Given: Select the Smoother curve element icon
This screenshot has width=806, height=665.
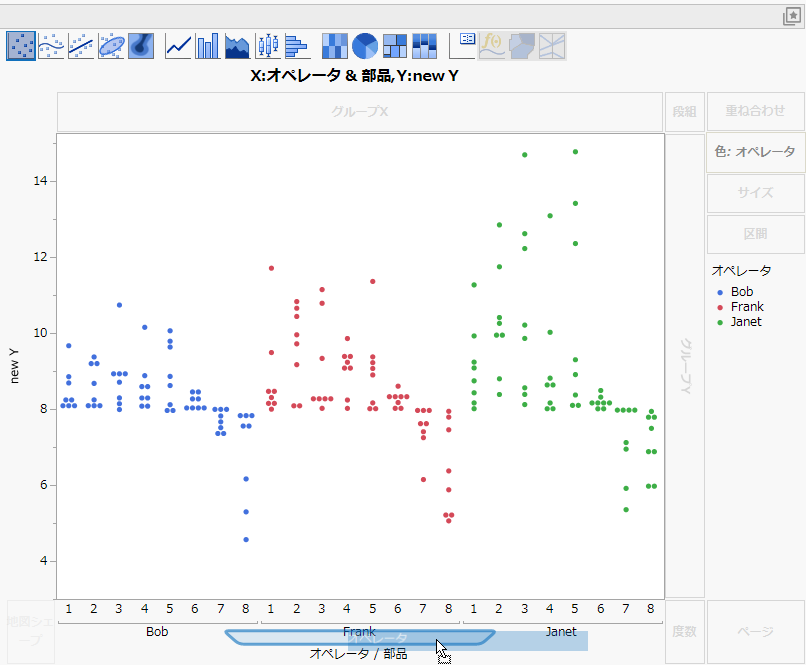Looking at the screenshot, I should (51, 46).
